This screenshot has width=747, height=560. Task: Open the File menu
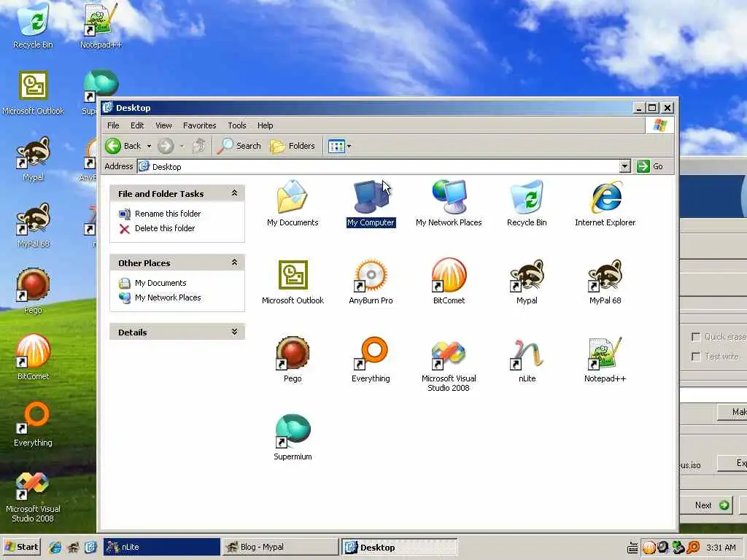coord(113,125)
